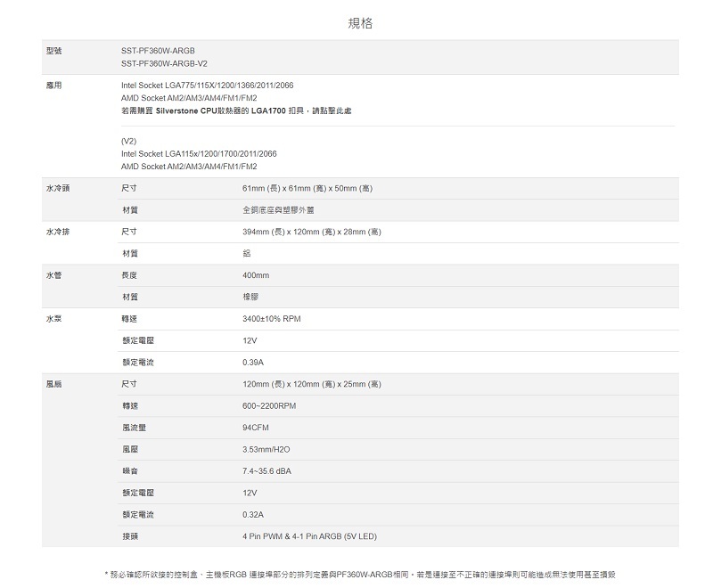Screen dimensions: 713x588
Task: Click the 3400±10% RPM pump speed
Action: click(271, 318)
